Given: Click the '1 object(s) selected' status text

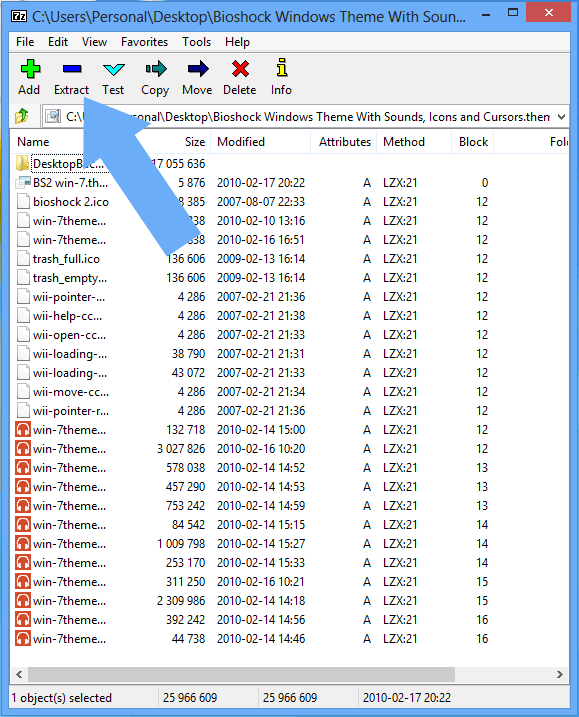Looking at the screenshot, I should point(62,698).
